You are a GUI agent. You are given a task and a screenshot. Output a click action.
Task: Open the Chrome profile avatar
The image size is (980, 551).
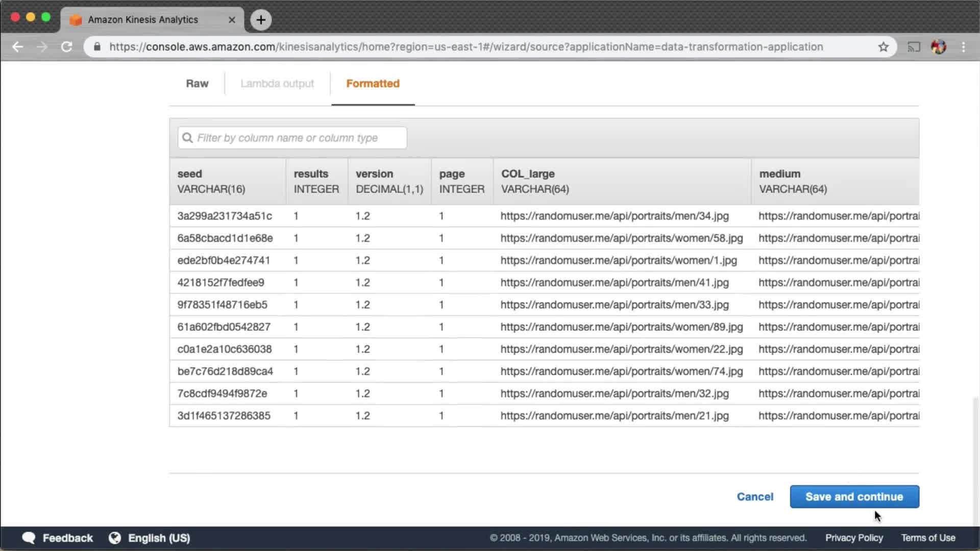[x=938, y=47]
